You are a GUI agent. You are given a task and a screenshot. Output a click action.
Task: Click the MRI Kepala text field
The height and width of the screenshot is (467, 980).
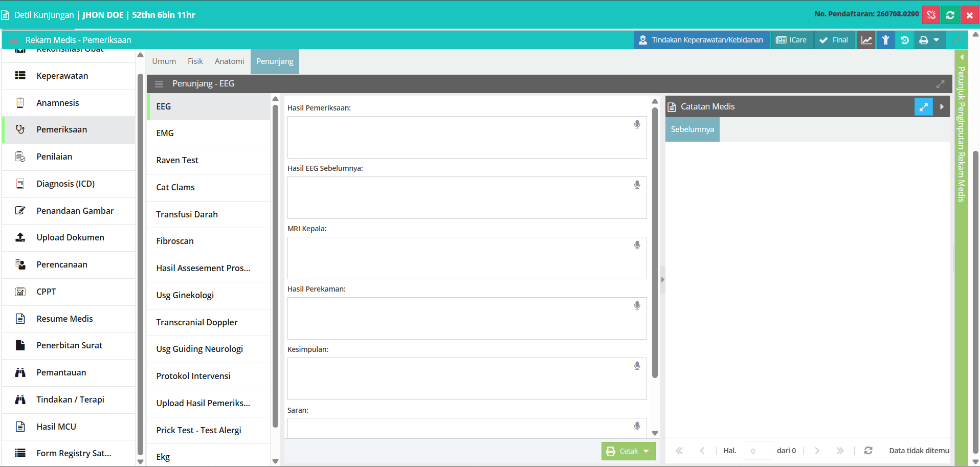(466, 258)
